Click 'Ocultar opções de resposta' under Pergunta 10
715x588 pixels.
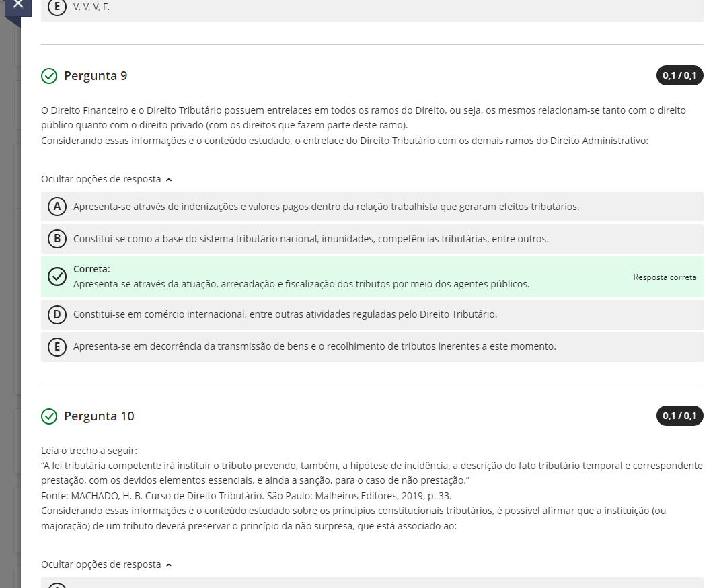click(101, 565)
